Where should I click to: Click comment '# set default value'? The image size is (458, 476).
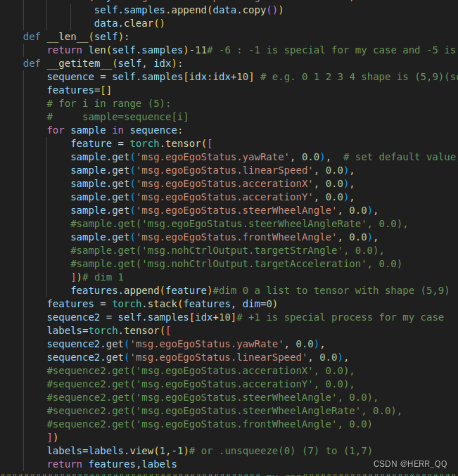(x=400, y=157)
